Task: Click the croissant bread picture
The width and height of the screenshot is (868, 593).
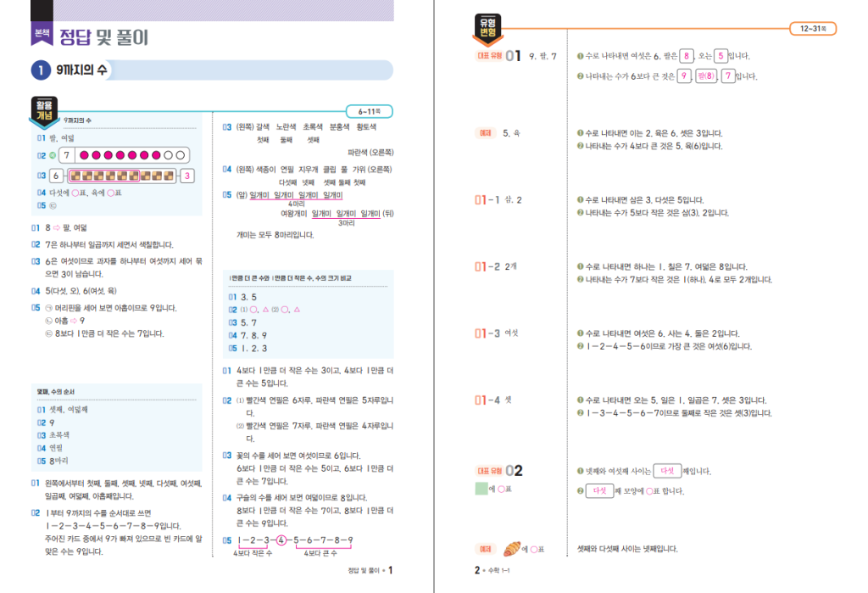Action: 514,549
